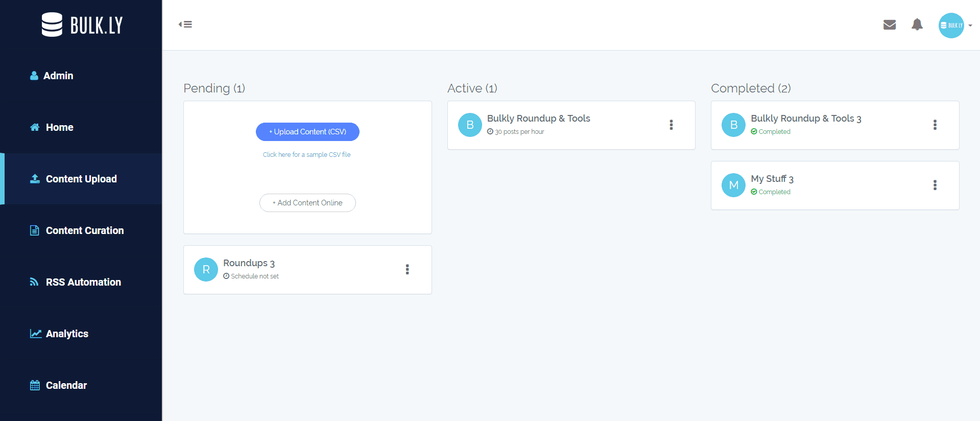Open options menu for Roundups 3
Viewport: 980px width, 421px height.
(x=407, y=269)
